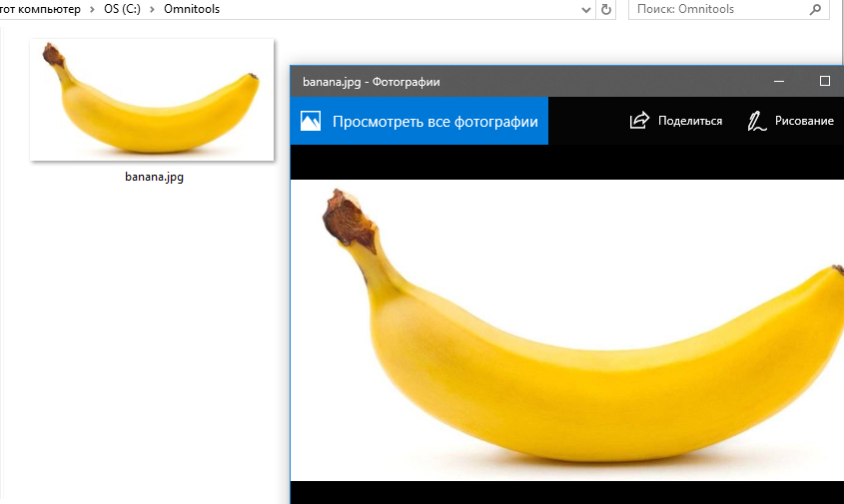Viewport: 844px width, 504px height.
Task: Click the pen drawing icon
Action: [756, 121]
